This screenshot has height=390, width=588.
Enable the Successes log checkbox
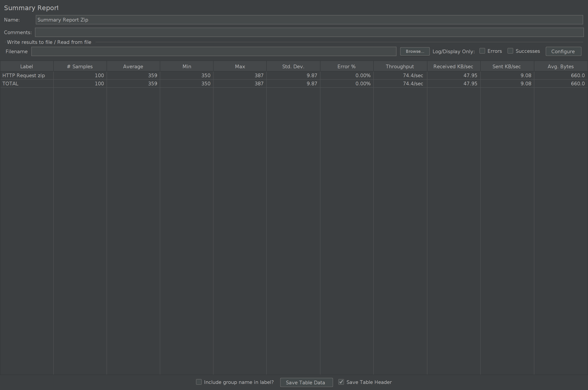(510, 51)
